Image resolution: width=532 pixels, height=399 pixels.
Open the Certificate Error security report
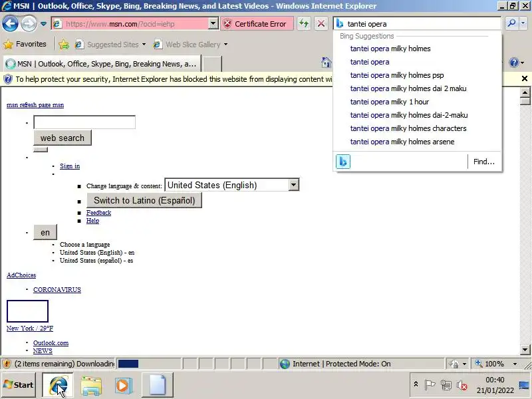pyautogui.click(x=257, y=24)
